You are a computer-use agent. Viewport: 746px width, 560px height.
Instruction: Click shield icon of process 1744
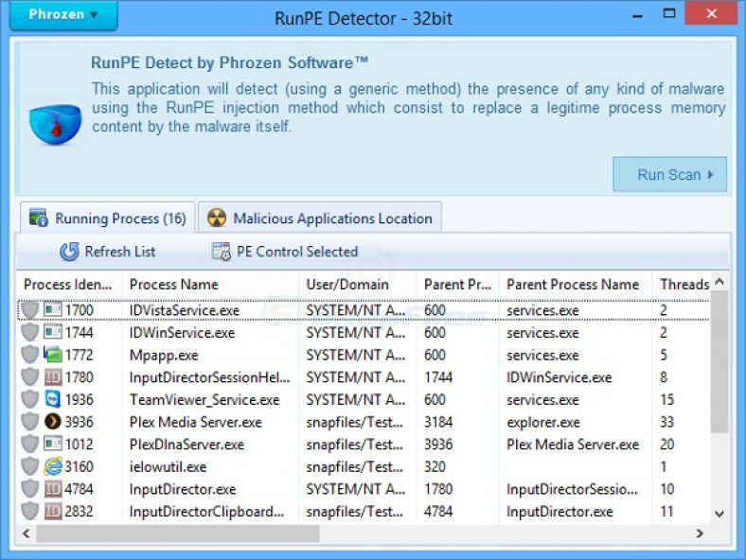tap(30, 332)
